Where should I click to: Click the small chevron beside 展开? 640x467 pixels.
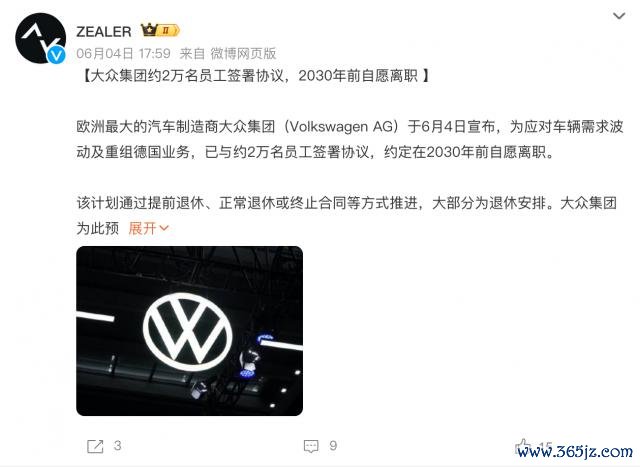(164, 228)
